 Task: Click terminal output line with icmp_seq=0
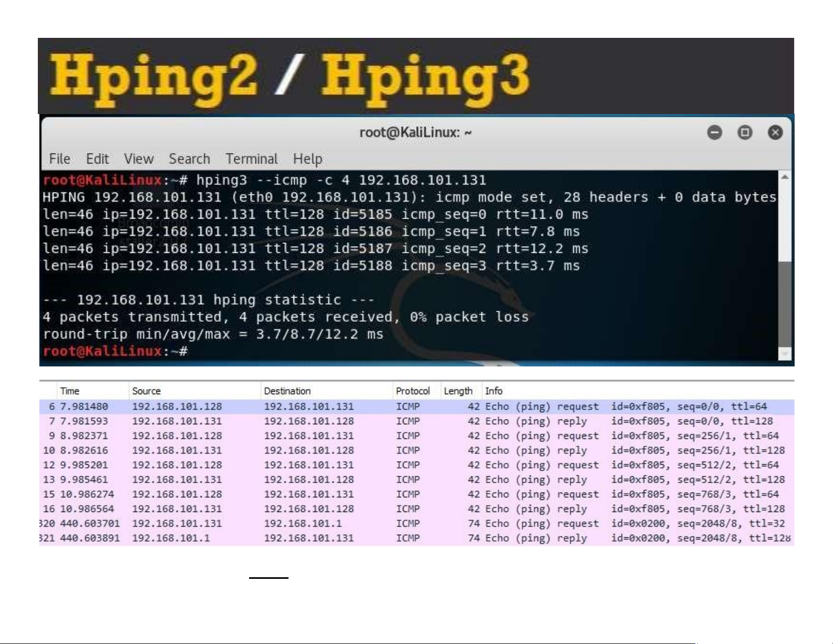click(315, 214)
